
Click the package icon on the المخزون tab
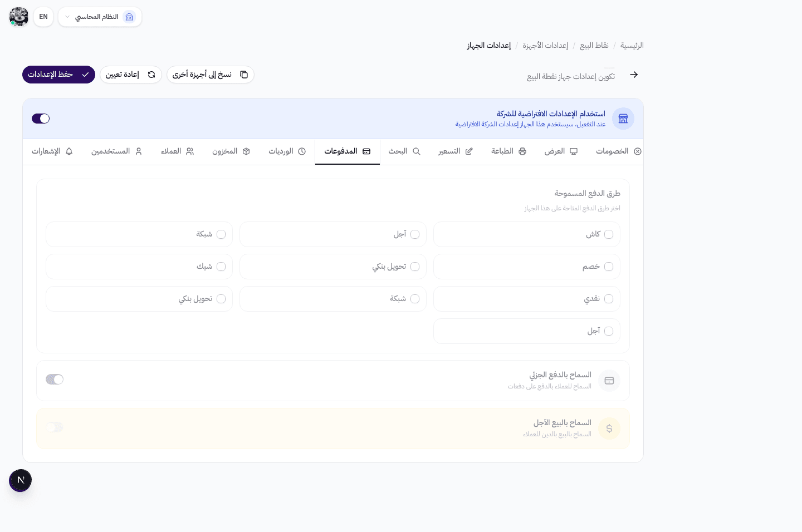pyautogui.click(x=247, y=151)
